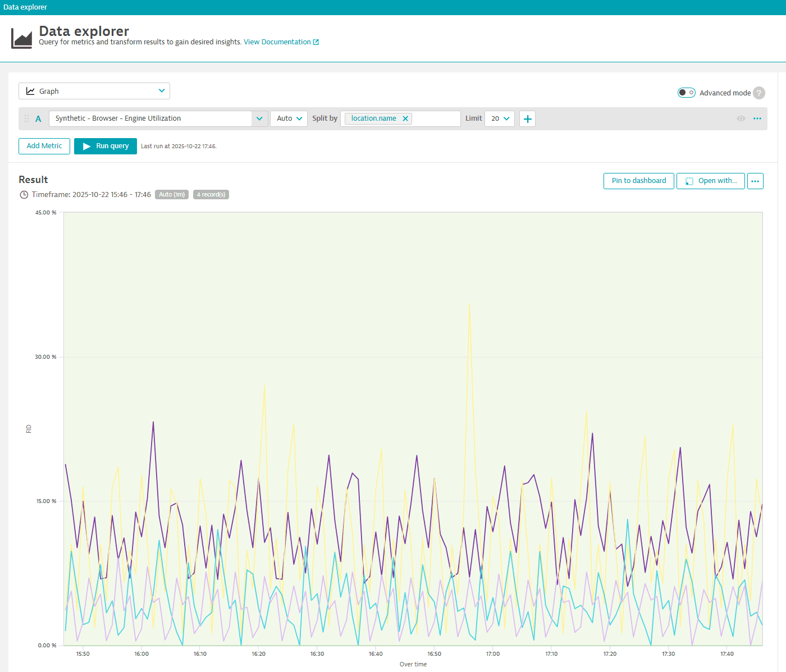Run the query
Image resolution: width=786 pixels, height=672 pixels.
(x=105, y=146)
